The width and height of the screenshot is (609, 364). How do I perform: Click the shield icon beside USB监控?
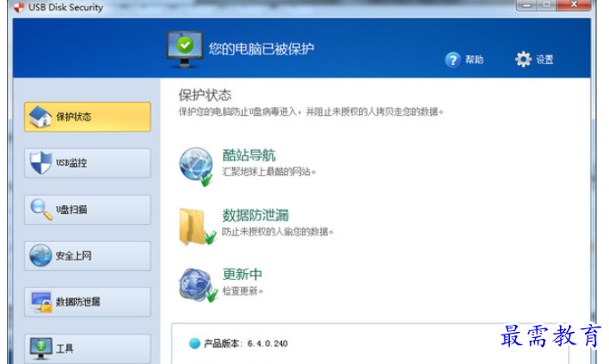click(x=40, y=162)
